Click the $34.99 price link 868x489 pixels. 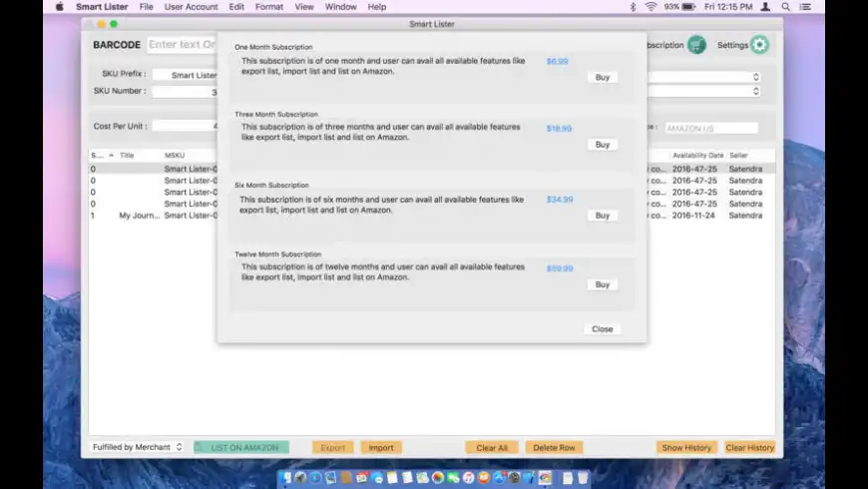(x=560, y=200)
